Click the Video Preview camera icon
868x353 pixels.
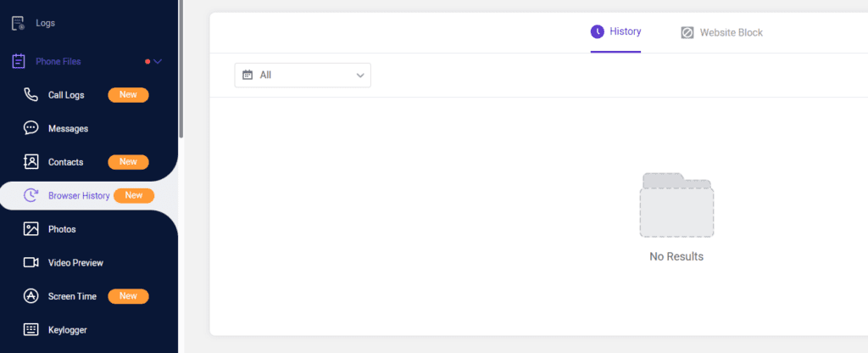(31, 262)
